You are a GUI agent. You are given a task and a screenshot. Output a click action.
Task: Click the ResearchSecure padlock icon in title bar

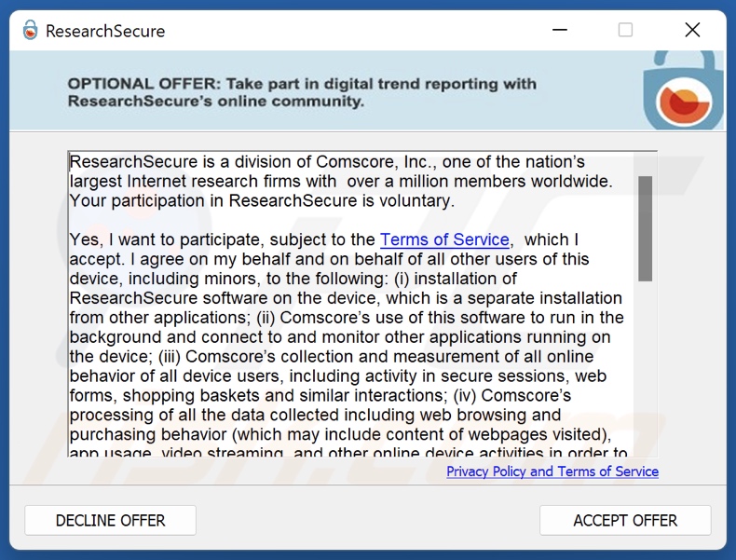pyautogui.click(x=30, y=31)
